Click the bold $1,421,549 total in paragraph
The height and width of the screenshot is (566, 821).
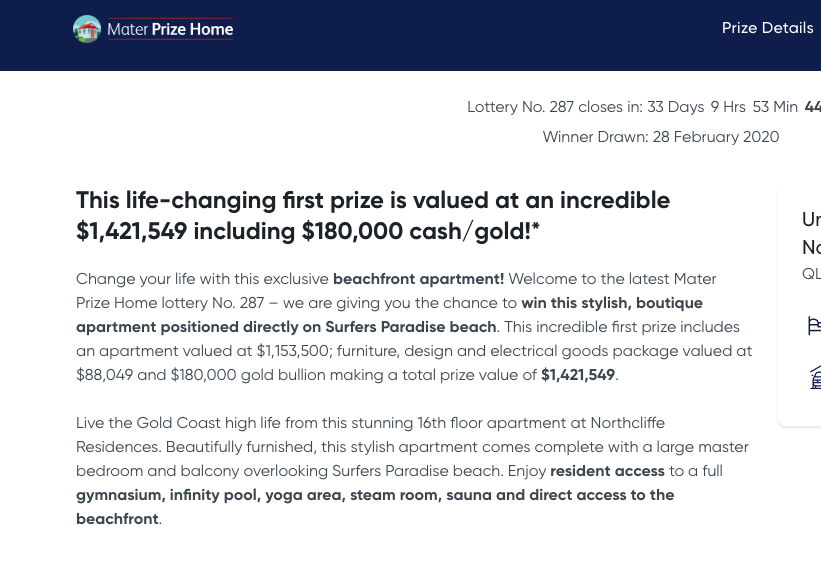tap(578, 375)
